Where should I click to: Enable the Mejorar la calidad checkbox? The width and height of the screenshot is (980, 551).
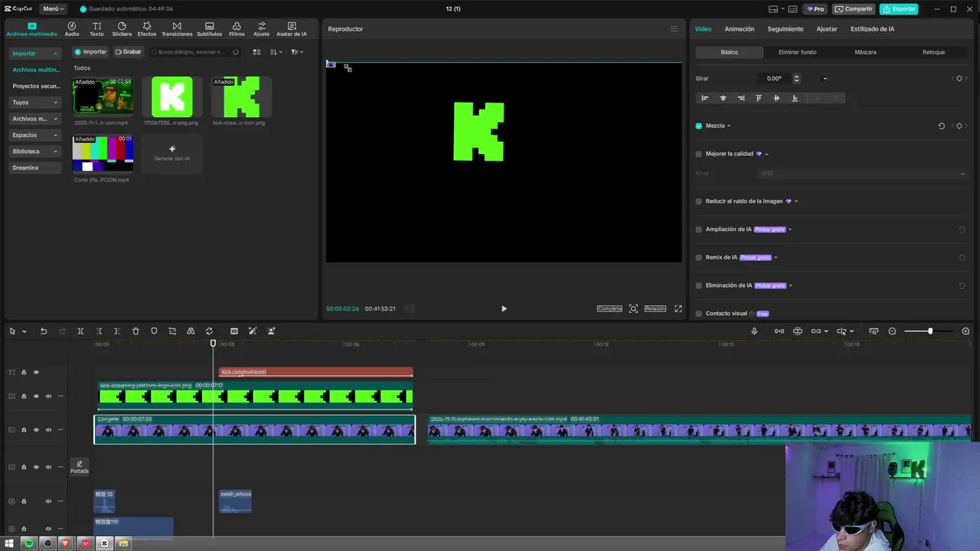[x=698, y=154]
